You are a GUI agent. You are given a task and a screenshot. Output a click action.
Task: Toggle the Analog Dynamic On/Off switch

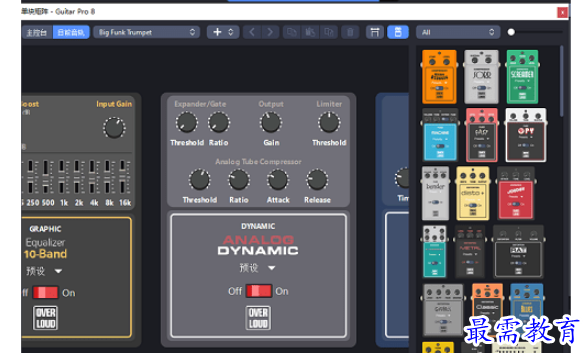click(x=259, y=291)
